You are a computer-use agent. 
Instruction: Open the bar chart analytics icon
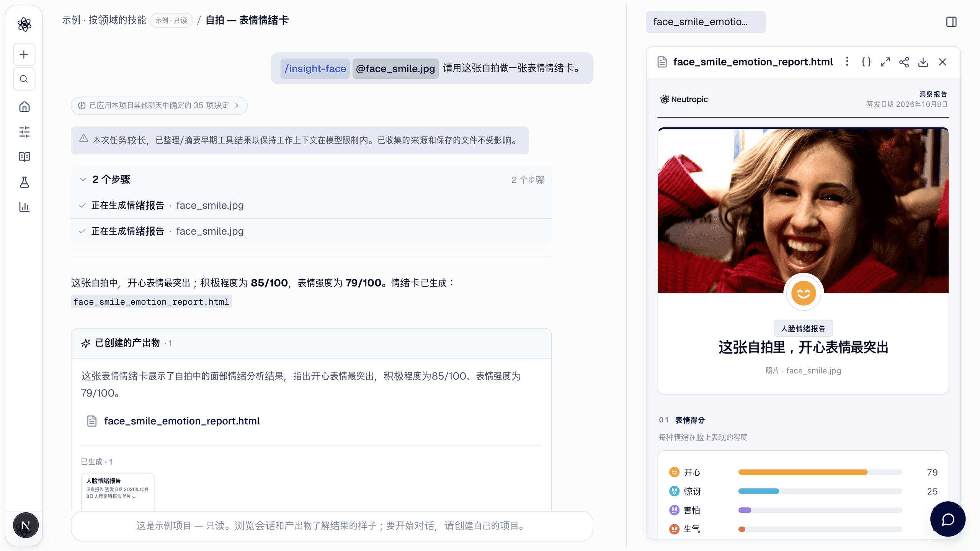click(24, 207)
